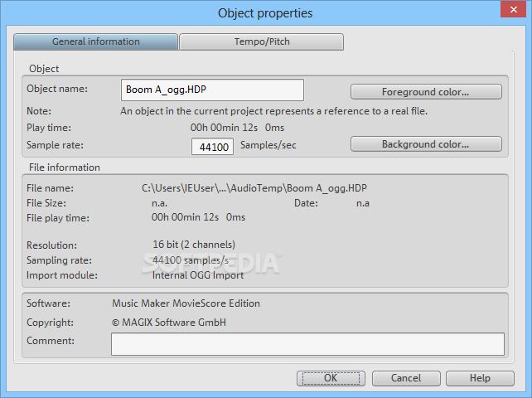Open the Foreground color picker

coord(426,92)
